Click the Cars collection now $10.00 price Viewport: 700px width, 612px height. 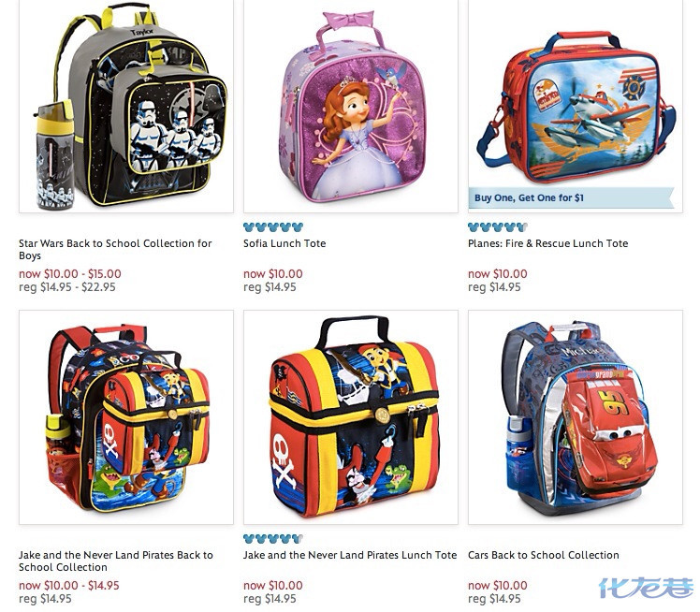coord(498,585)
